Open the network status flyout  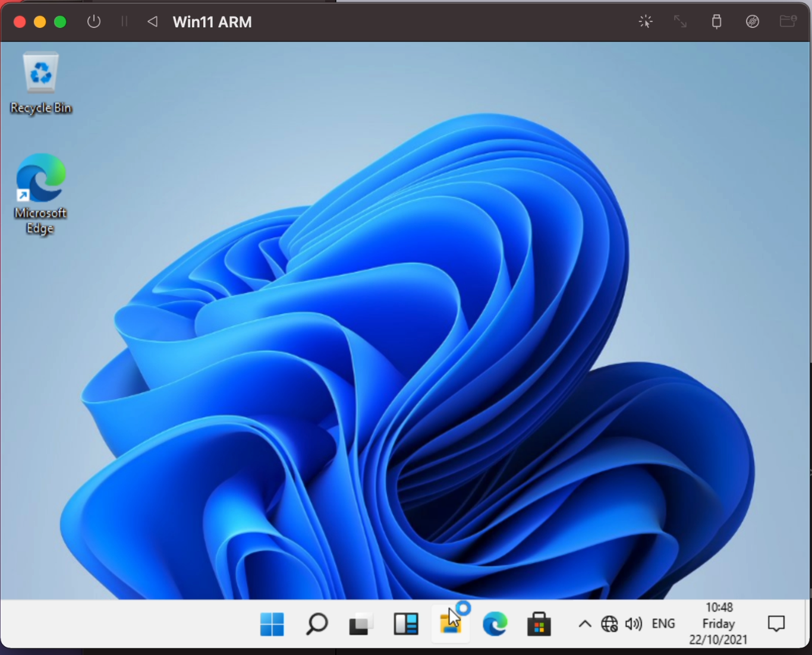(609, 623)
